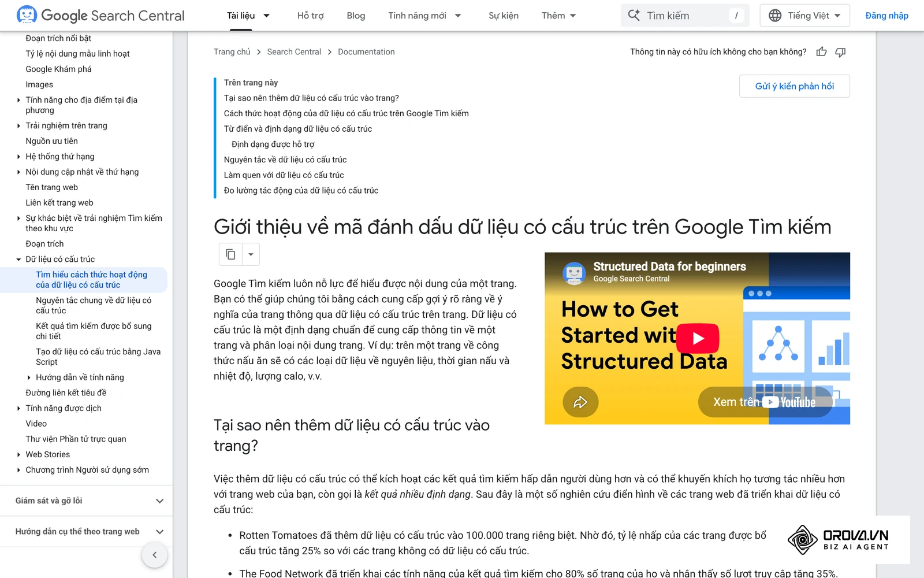Expand Chương trình Người sử dụng sớm
The image size is (924, 578).
[18, 470]
